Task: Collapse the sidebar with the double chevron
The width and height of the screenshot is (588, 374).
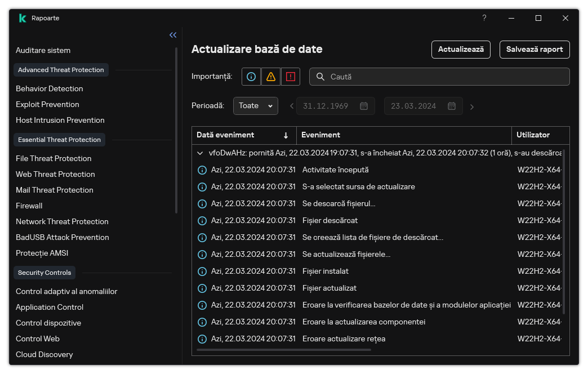Action: click(173, 34)
